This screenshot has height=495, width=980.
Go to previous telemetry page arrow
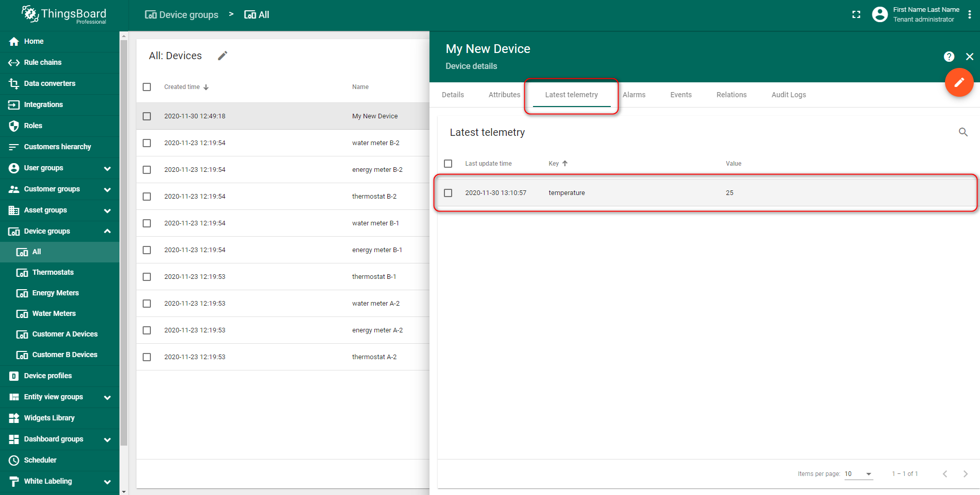pyautogui.click(x=945, y=474)
